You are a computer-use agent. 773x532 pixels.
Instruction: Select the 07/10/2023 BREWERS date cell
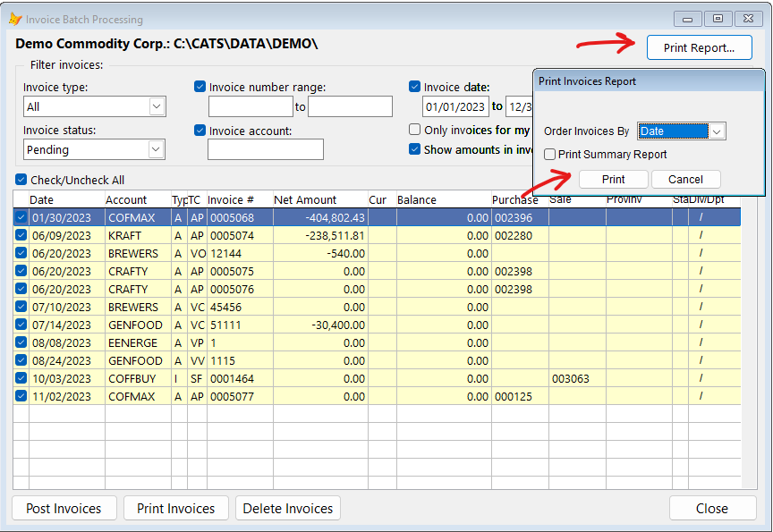pos(66,307)
